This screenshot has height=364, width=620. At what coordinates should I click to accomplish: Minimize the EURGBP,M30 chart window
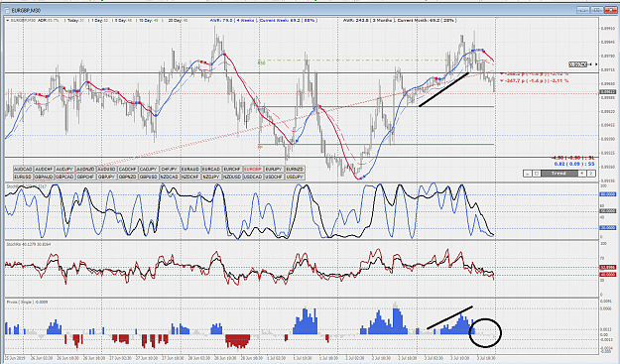[x=583, y=10]
